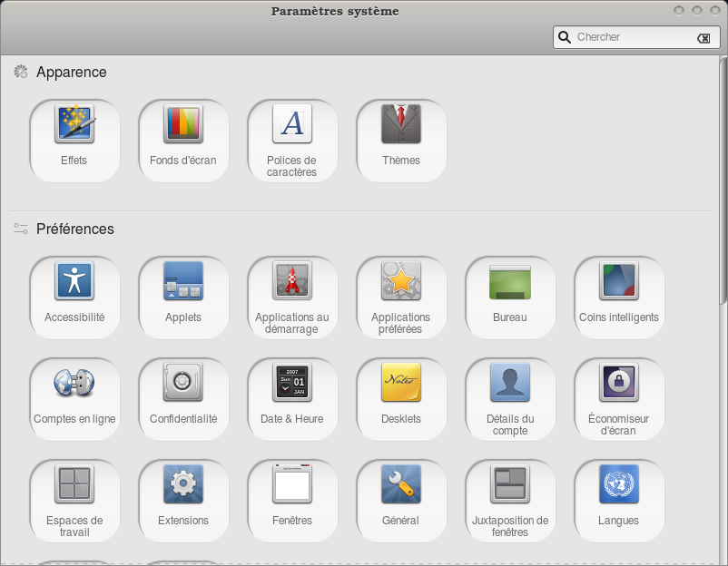Open Détails du compte
The height and width of the screenshot is (566, 728).
point(510,399)
